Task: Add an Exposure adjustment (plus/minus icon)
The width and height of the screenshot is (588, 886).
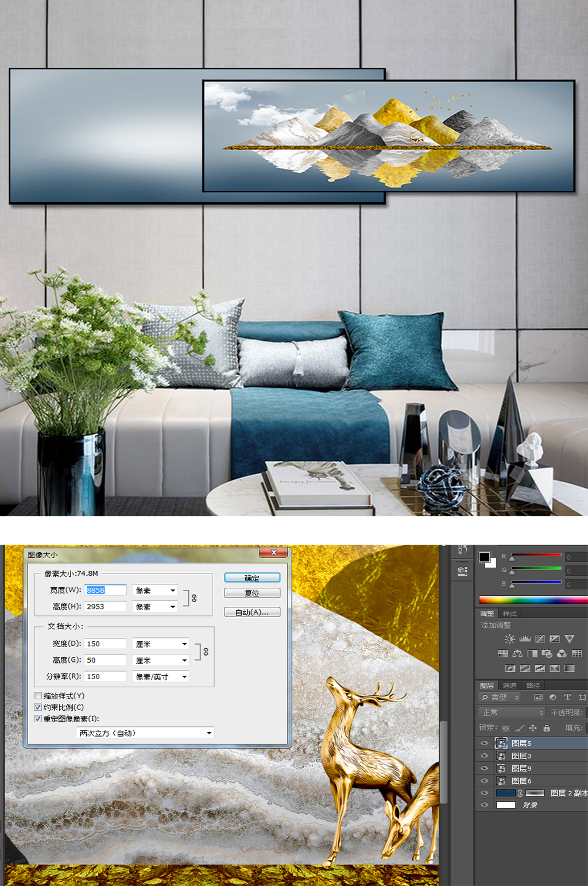Action: [x=555, y=639]
